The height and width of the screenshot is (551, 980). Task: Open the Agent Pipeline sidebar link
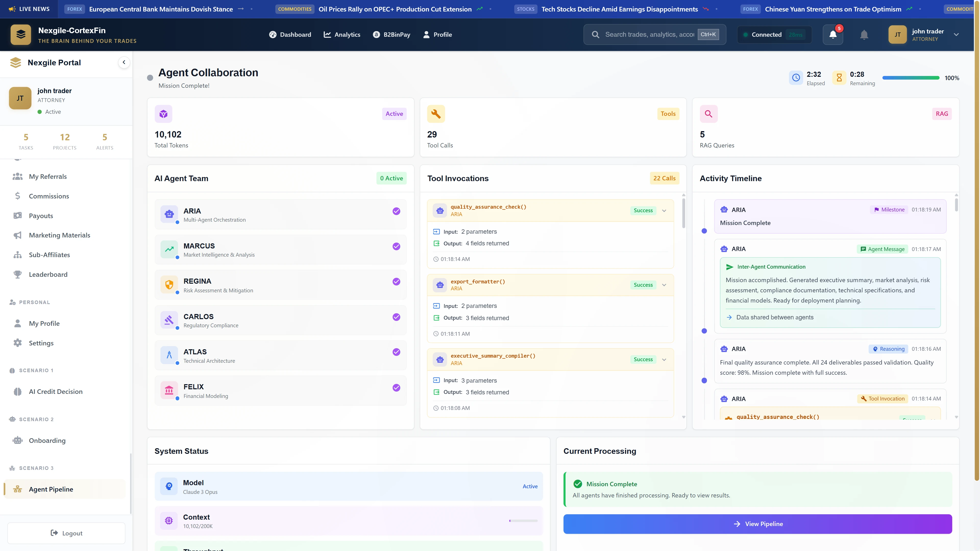tap(51, 490)
